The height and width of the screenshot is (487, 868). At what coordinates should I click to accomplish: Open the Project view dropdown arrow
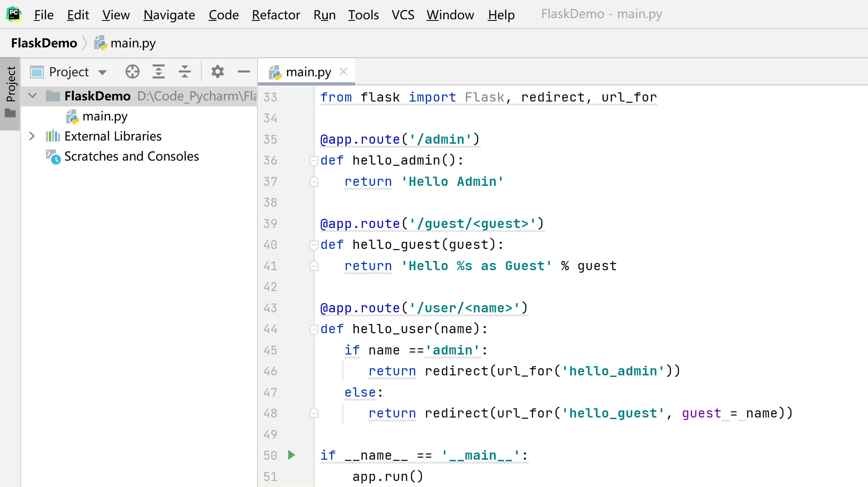(102, 72)
